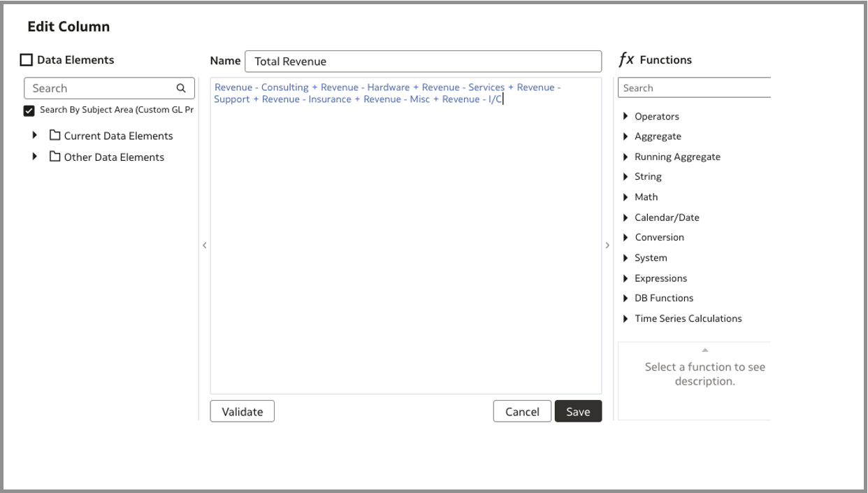Click the fx Functions icon
This screenshot has width=868, height=493.
pyautogui.click(x=627, y=60)
